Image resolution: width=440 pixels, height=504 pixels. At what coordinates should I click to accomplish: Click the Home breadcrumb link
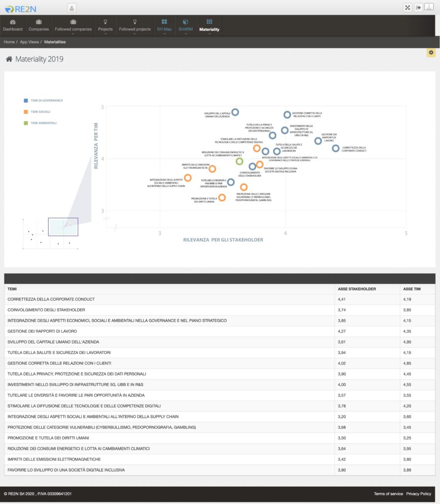pyautogui.click(x=9, y=42)
